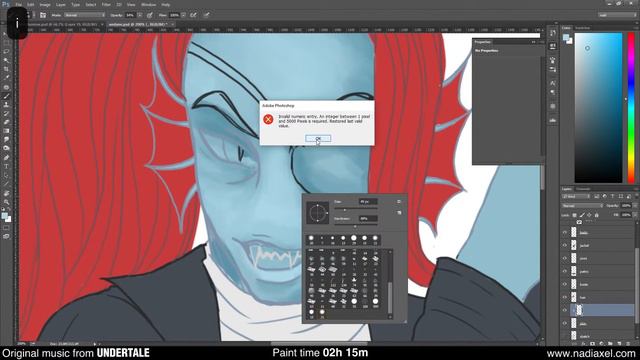Click the Change Screen Mode icon
The height and width of the screenshot is (360, 640).
click(x=6, y=236)
